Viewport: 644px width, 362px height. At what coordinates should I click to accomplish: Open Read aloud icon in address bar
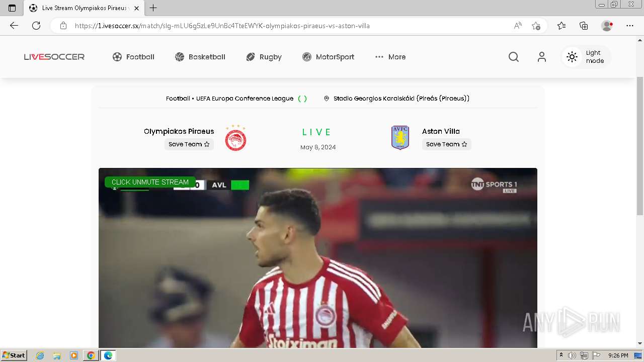[x=518, y=26]
